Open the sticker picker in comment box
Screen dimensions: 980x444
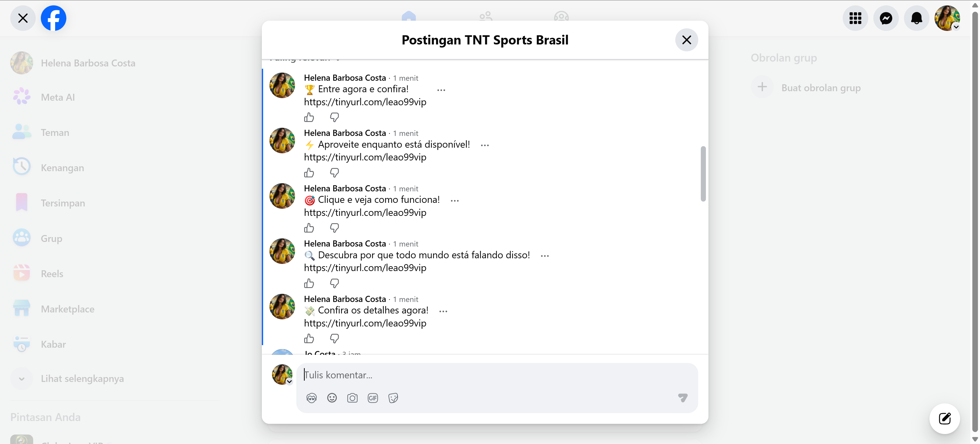click(x=393, y=398)
